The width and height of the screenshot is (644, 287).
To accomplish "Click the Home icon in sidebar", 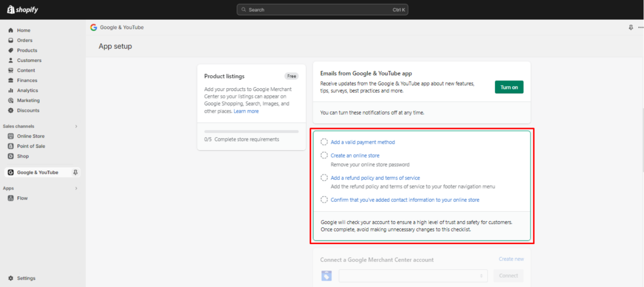I will pyautogui.click(x=11, y=30).
